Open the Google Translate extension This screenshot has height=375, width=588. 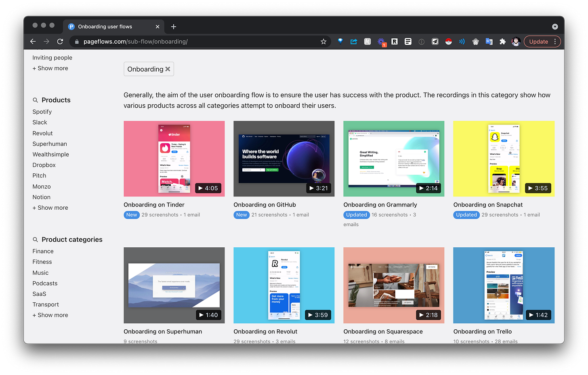point(489,41)
